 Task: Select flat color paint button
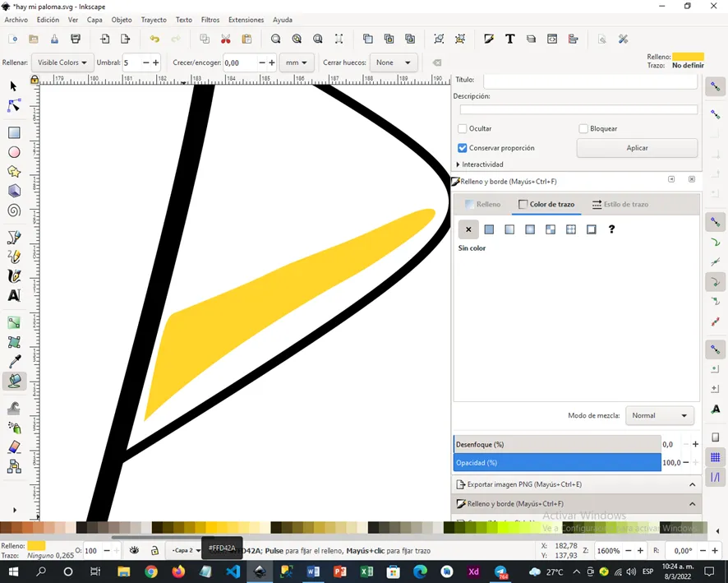click(489, 229)
